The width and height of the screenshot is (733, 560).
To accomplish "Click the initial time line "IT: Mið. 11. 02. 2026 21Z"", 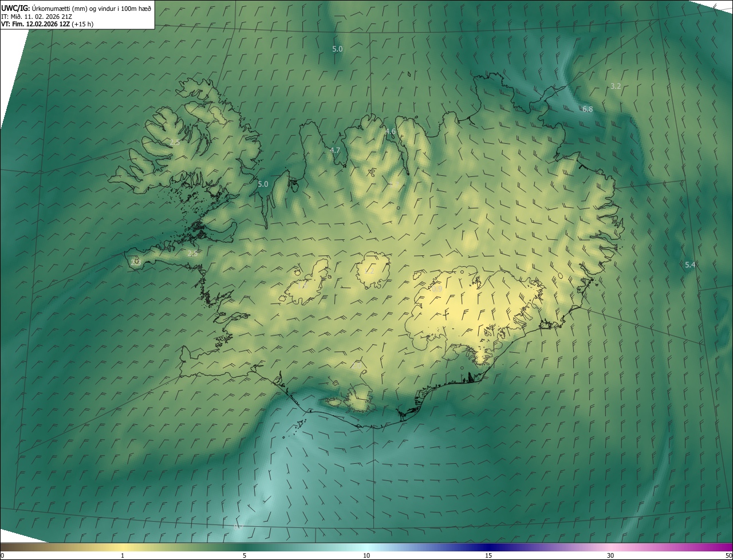I will 37,16.
